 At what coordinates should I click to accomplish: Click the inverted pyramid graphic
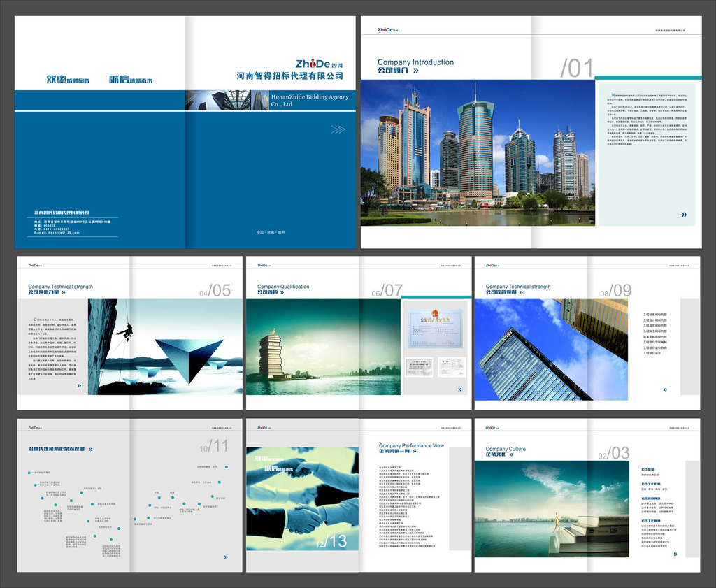point(189,359)
